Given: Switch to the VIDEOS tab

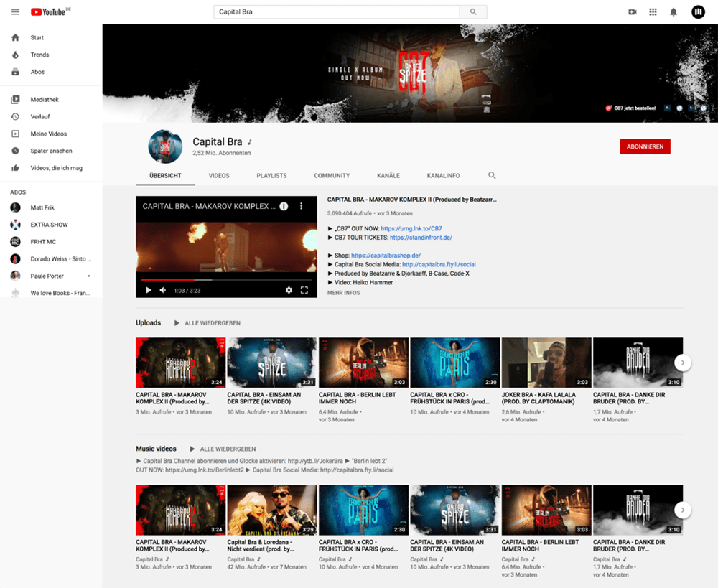Looking at the screenshot, I should point(219,176).
